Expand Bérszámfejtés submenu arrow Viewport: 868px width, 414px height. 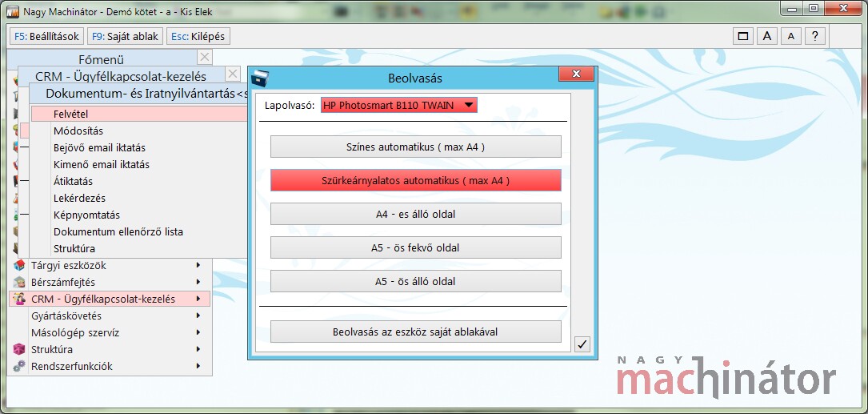tap(198, 282)
